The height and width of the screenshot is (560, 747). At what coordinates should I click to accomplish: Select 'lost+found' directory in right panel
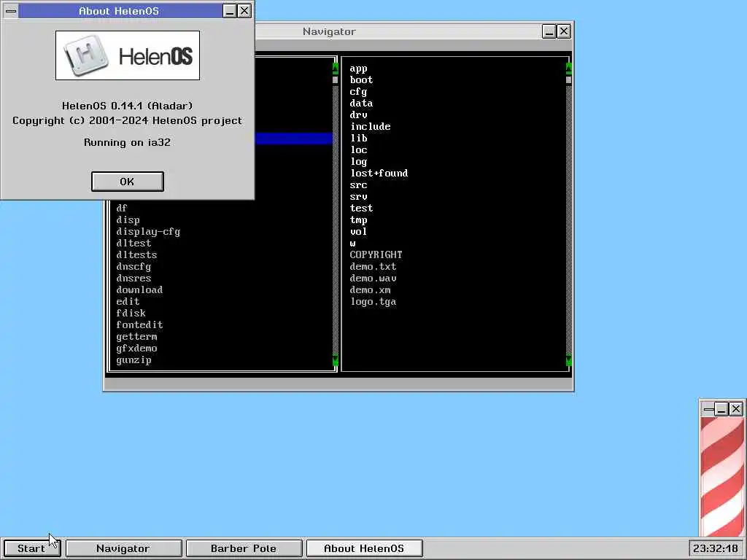pos(379,174)
